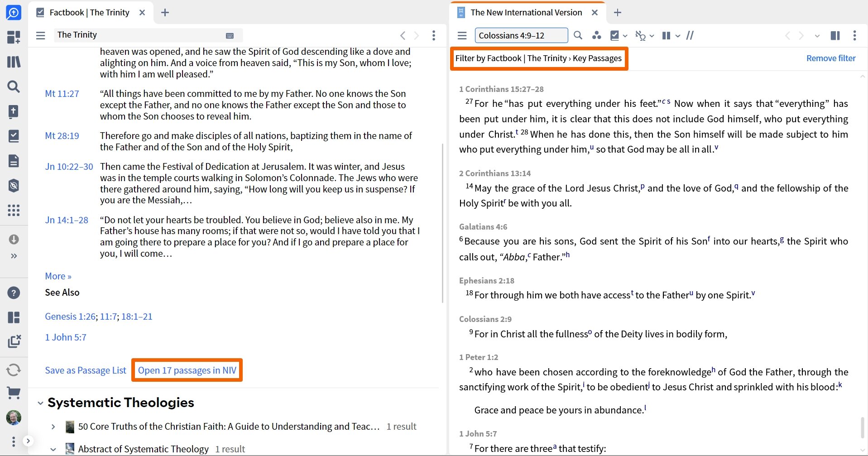Screen dimensions: 868x456
Task: Click the More » link
Action: [x=58, y=276]
